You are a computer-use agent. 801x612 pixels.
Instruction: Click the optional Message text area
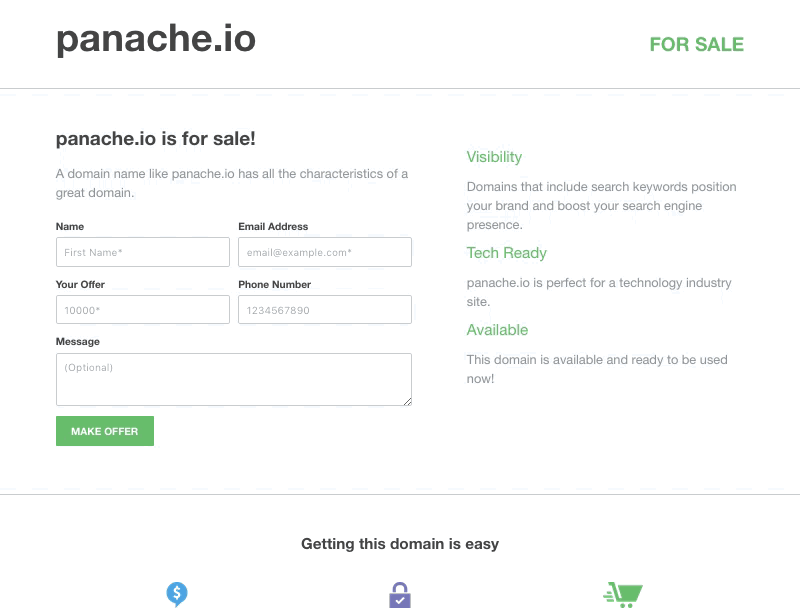pos(233,380)
